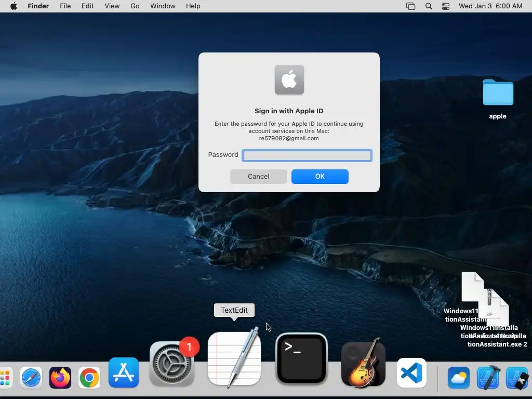Launch Google Chrome from the Dock
This screenshot has width=532, height=399.
[89, 378]
